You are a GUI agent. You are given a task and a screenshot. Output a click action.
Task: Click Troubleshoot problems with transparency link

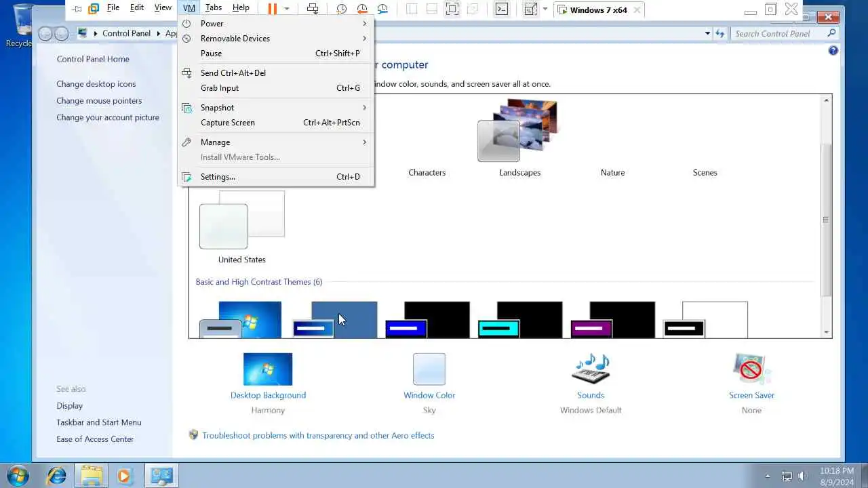pyautogui.click(x=318, y=436)
